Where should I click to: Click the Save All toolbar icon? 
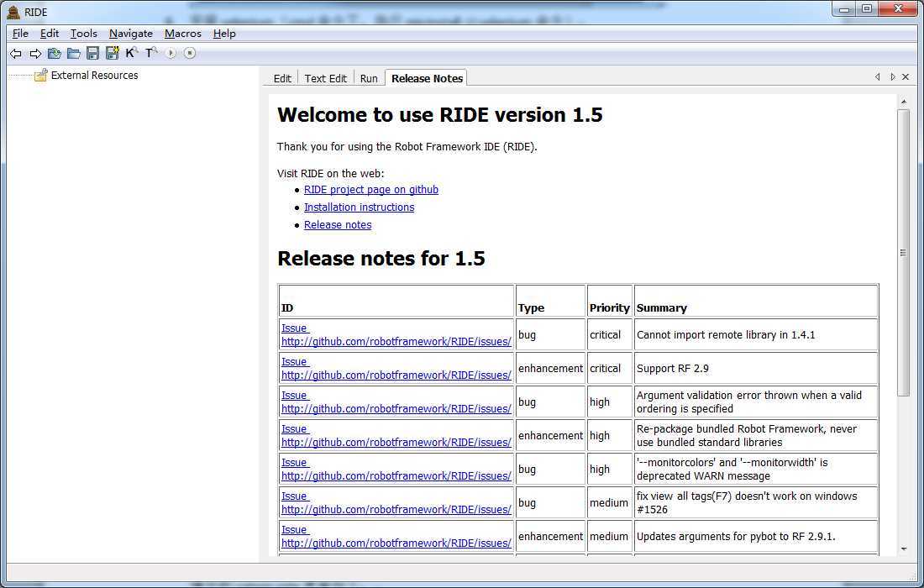112,53
